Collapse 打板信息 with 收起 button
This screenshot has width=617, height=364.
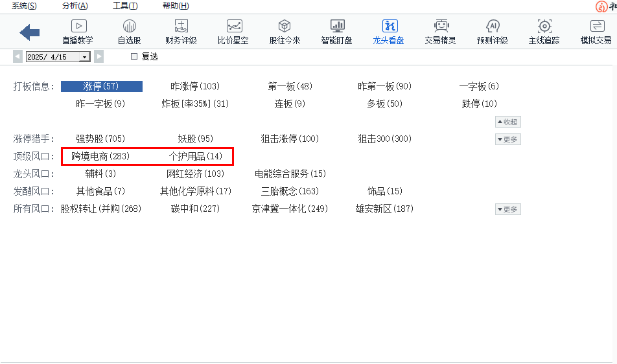pos(507,122)
